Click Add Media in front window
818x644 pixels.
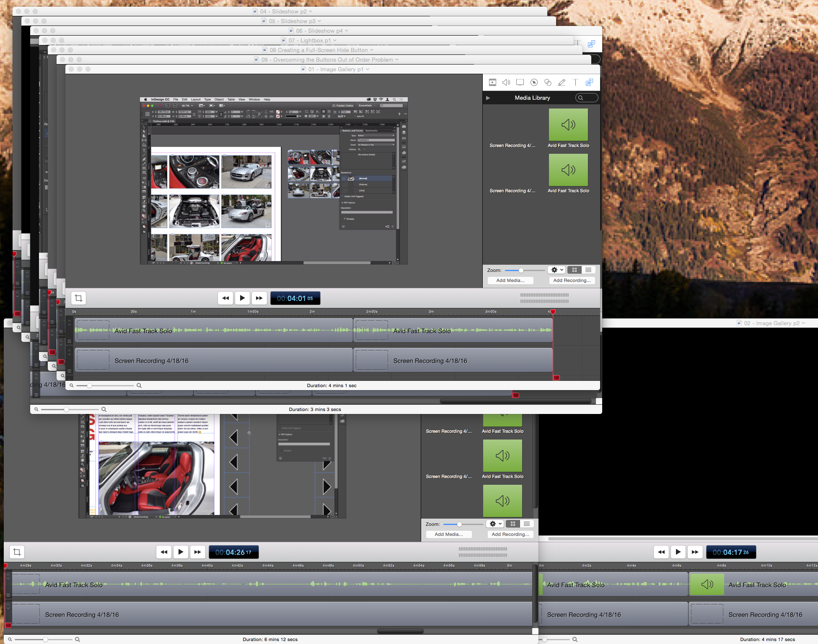[510, 281]
